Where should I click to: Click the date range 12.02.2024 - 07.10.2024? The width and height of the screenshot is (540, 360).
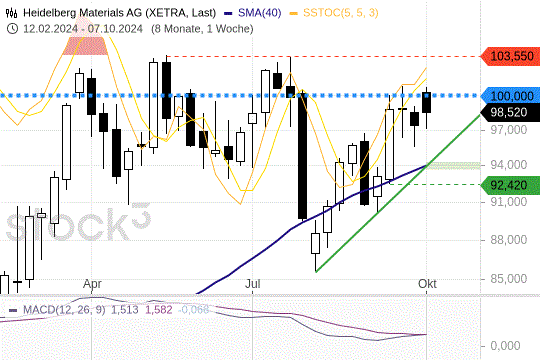[83, 29]
